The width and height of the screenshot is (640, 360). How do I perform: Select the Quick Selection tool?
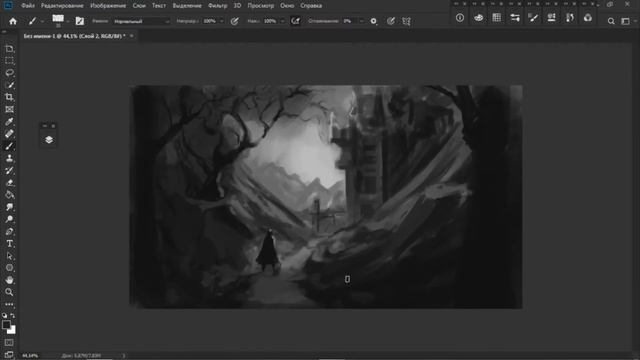(x=9, y=85)
